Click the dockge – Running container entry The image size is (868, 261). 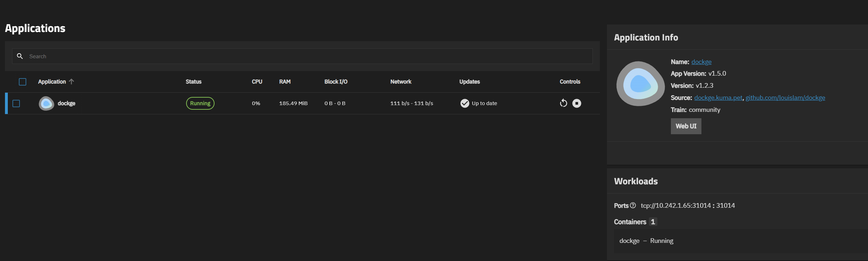(x=646, y=241)
